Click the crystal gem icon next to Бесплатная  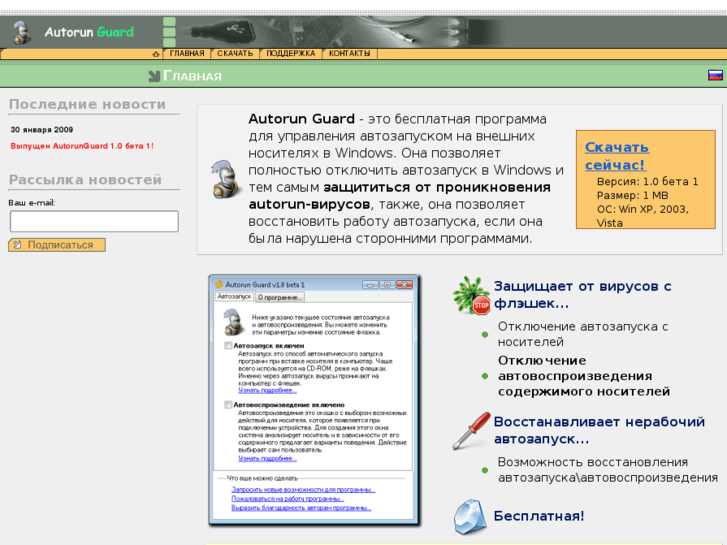[x=470, y=516]
